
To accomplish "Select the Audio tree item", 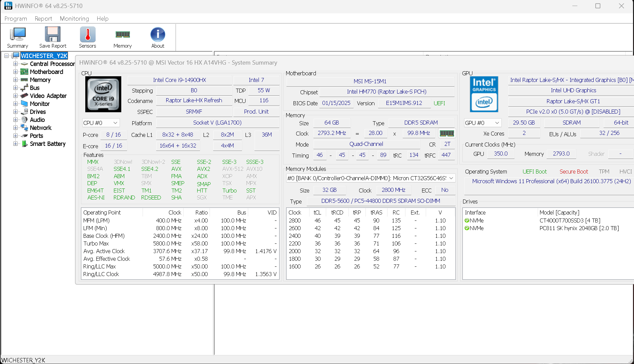I will point(37,120).
